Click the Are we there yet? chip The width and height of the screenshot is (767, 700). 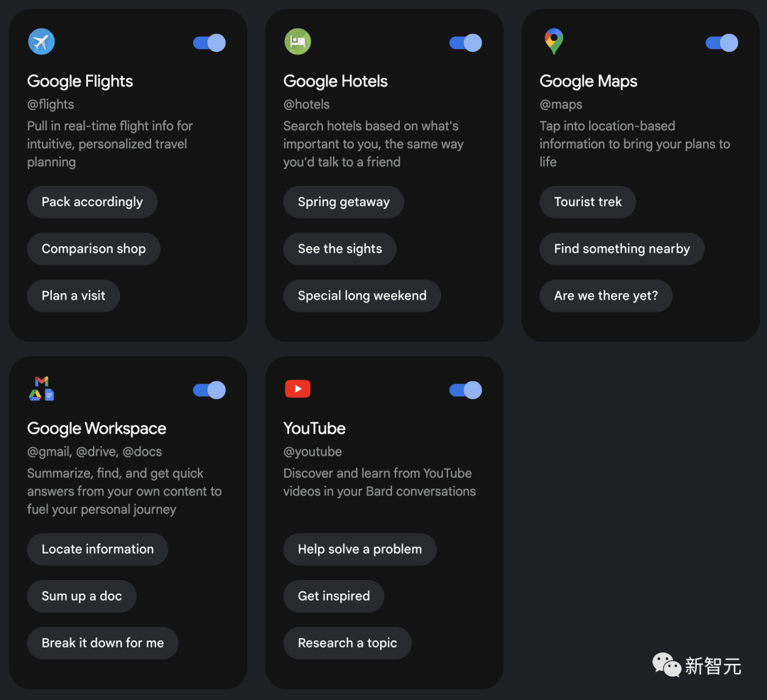(606, 296)
